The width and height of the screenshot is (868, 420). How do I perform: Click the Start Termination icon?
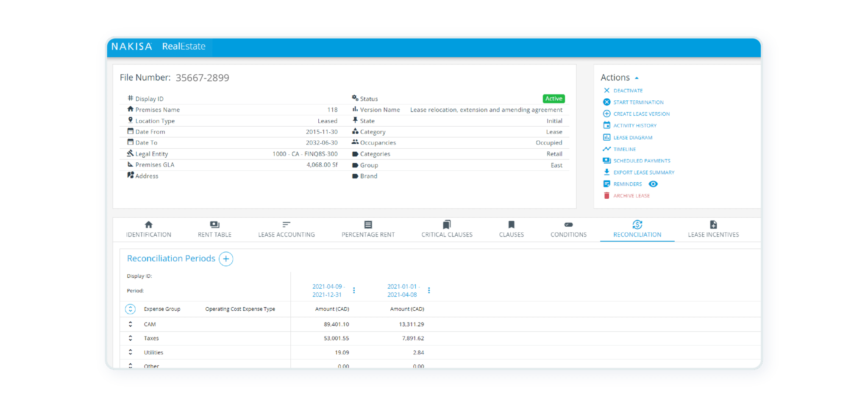606,102
